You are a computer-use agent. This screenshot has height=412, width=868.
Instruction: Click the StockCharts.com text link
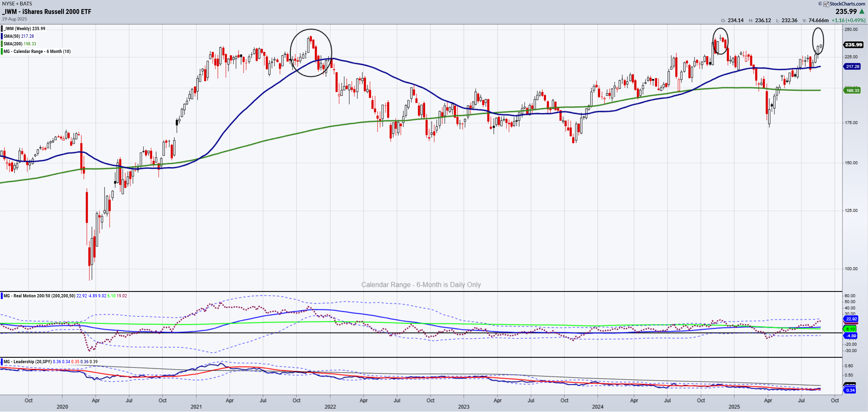847,4
